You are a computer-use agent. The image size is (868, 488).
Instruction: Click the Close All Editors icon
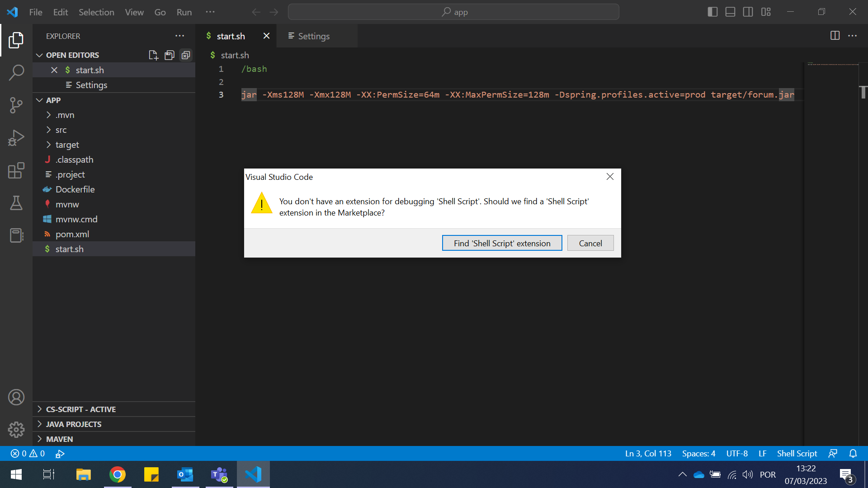[x=186, y=55]
